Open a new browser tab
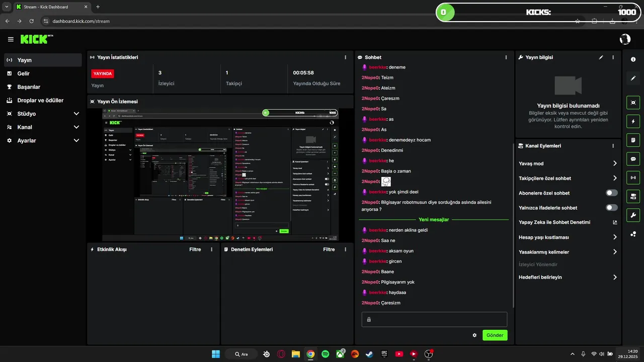 98,7
